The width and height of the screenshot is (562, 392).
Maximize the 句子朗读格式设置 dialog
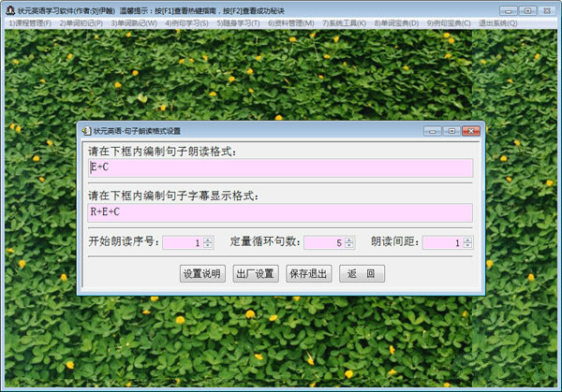tap(451, 131)
